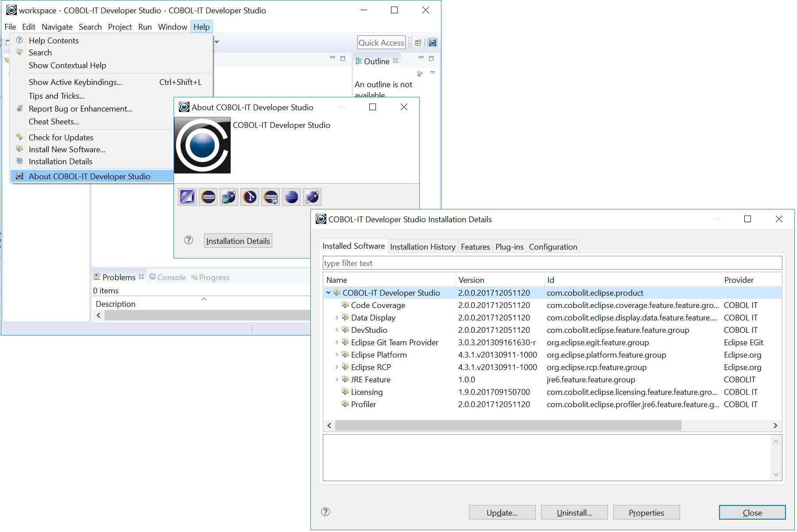Focus the type filter text field
The height and width of the screenshot is (532, 797).
552,263
